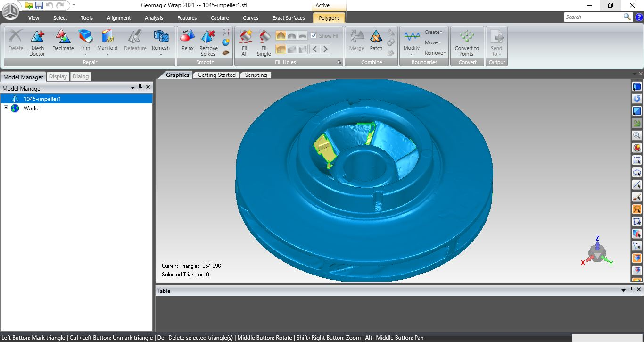The image size is (644, 342).
Task: Open the Remove boundaries dropdown
Action: coord(434,53)
